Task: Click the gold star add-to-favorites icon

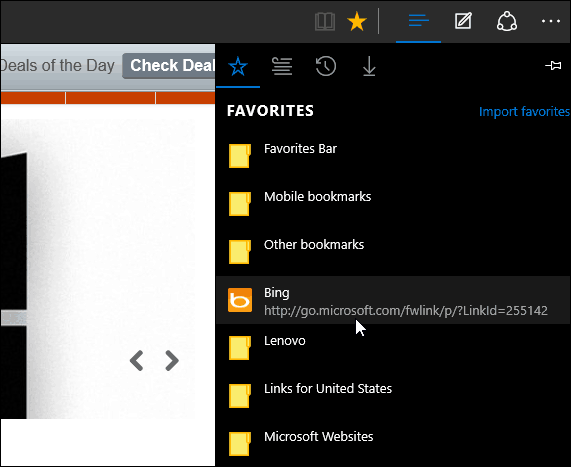Action: 357,21
